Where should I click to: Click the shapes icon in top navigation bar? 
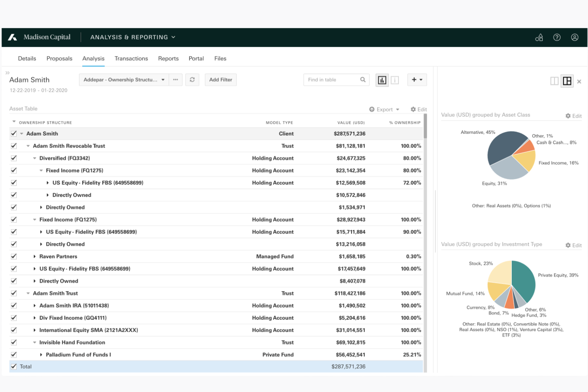[539, 37]
